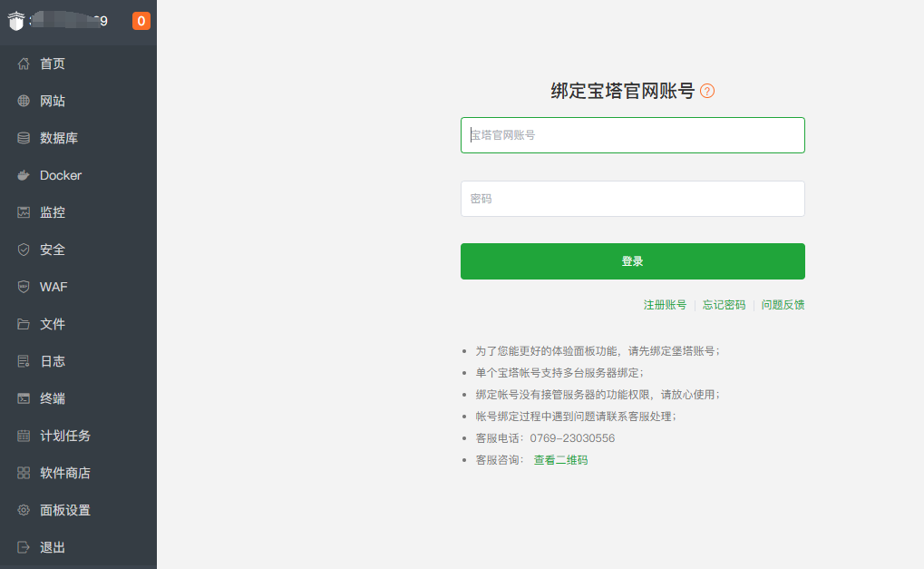Image resolution: width=924 pixels, height=569 pixels.
Task: Click the shield icon beside 安全
Action: tap(24, 250)
